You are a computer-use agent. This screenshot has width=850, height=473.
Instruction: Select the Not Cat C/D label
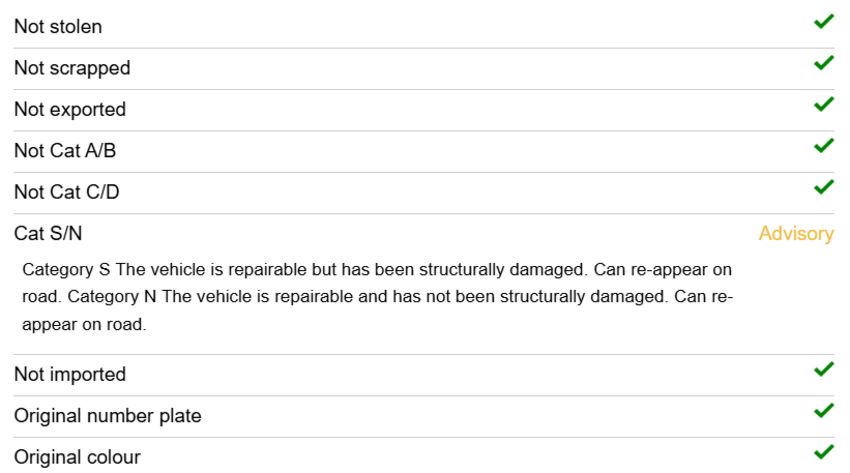[67, 192]
